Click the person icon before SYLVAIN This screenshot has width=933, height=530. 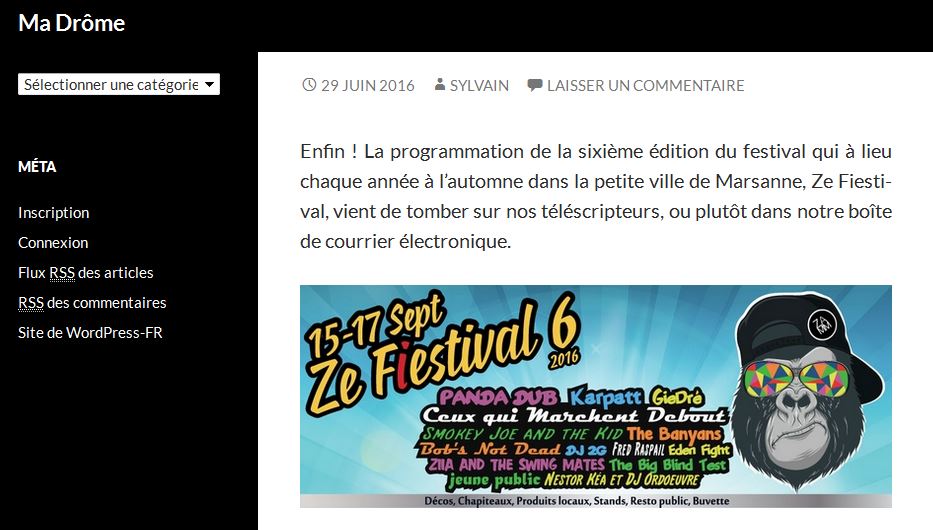pos(440,84)
